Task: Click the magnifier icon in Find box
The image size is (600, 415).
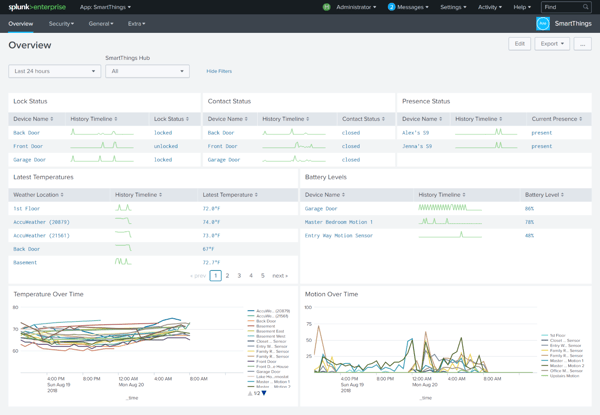Action: [585, 7]
